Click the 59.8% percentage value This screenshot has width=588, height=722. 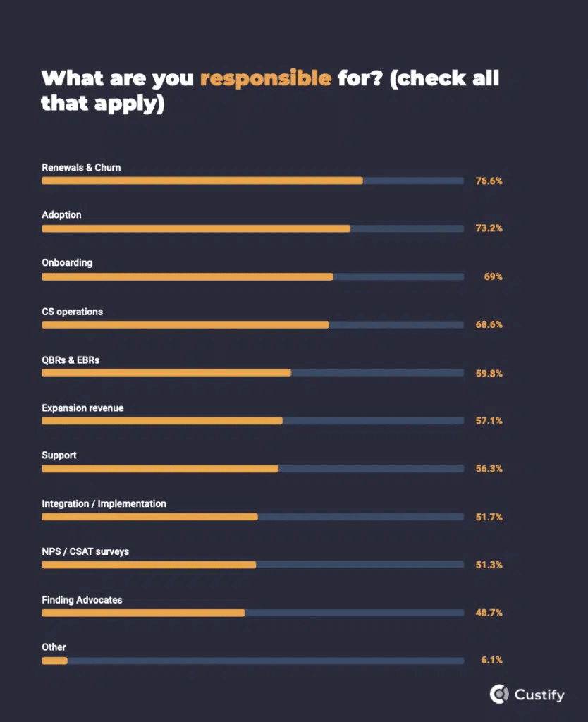tap(489, 374)
